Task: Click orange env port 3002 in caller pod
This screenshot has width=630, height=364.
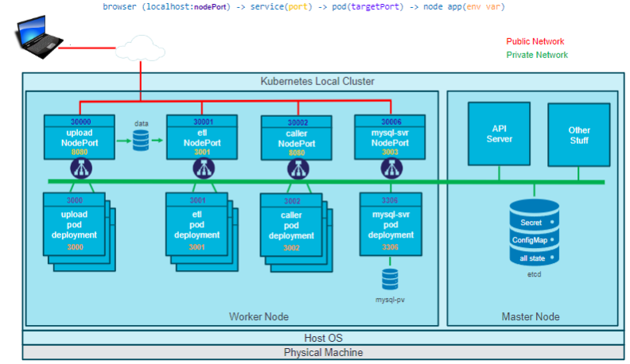Action: click(x=291, y=248)
